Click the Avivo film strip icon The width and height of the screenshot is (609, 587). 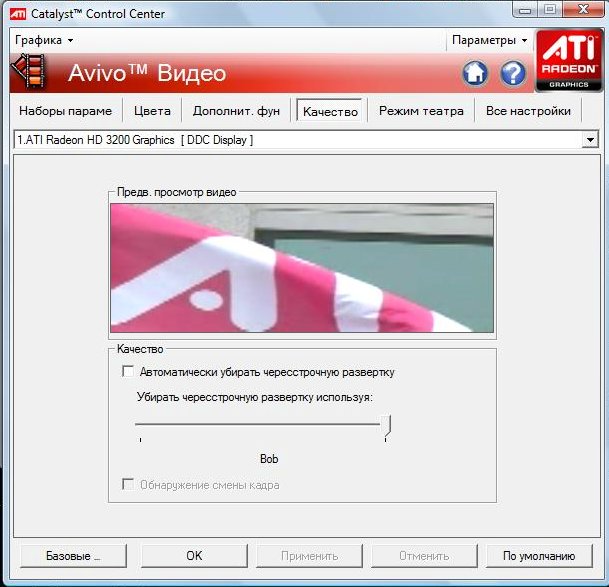tap(28, 71)
